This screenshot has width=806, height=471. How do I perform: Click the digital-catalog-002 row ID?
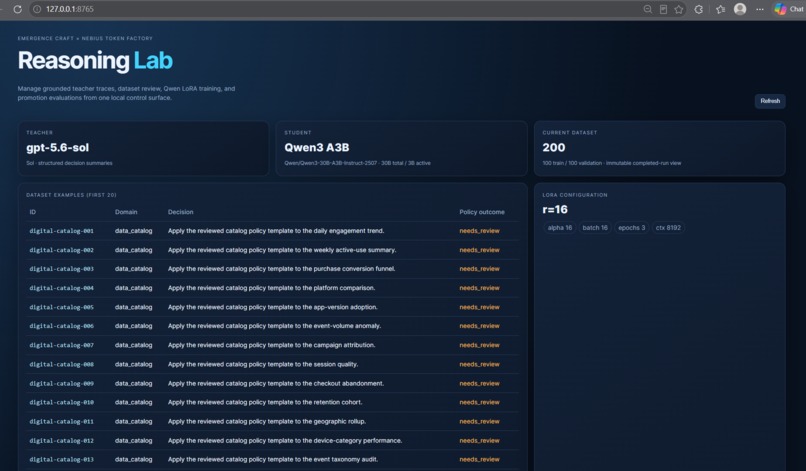click(x=61, y=250)
